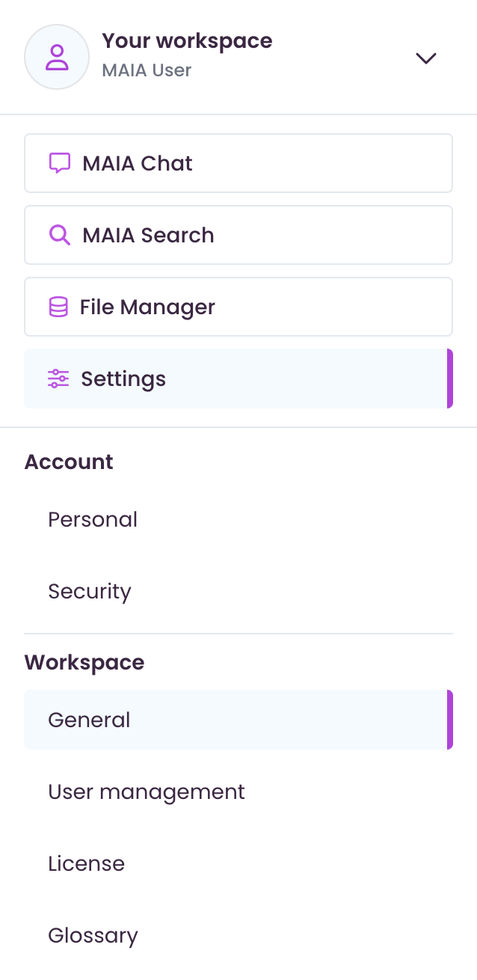
Task: Select General workspace settings
Action: (x=89, y=720)
